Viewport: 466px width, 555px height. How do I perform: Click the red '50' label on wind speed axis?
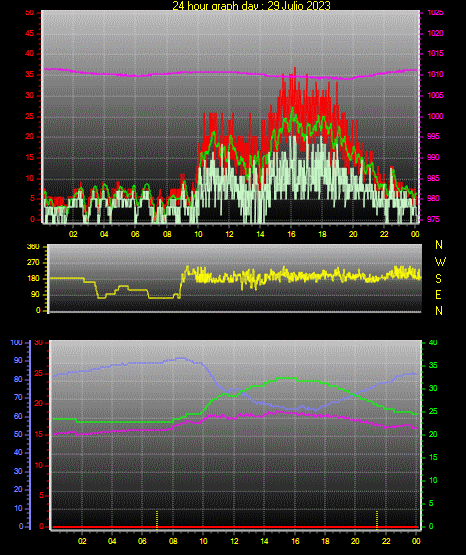tap(30, 13)
